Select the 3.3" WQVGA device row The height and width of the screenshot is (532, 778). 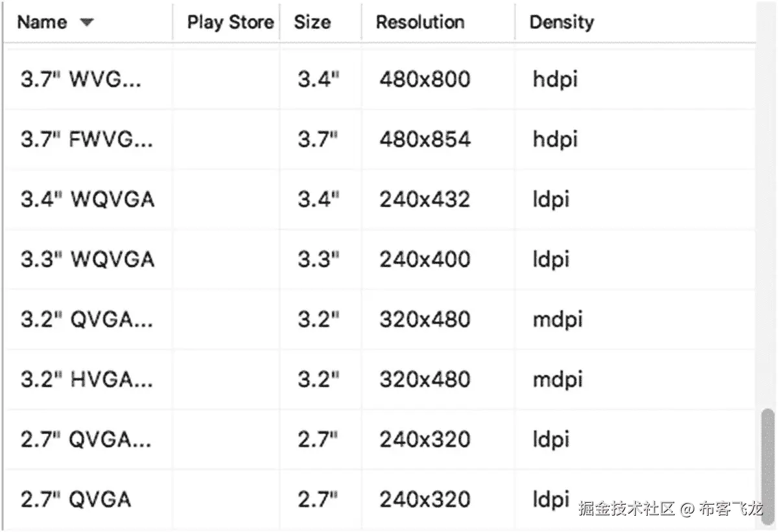tap(87, 259)
